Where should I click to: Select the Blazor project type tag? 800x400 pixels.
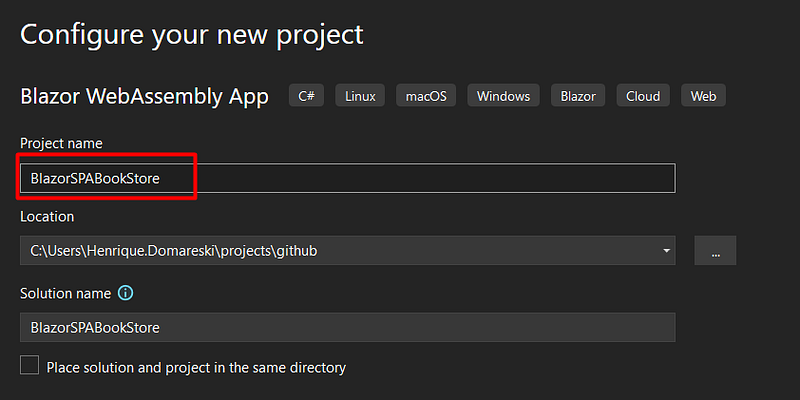click(578, 96)
